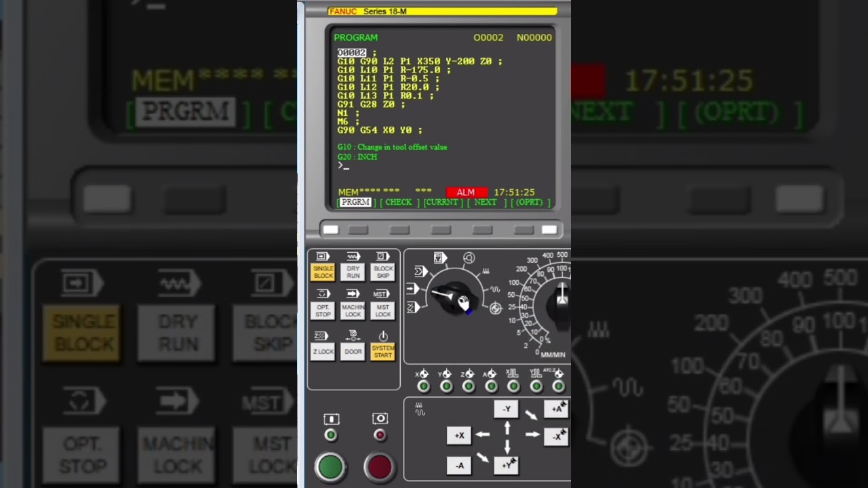Click the red ALM alarm indicator
Viewport: 868px width, 488px height.
coord(467,192)
